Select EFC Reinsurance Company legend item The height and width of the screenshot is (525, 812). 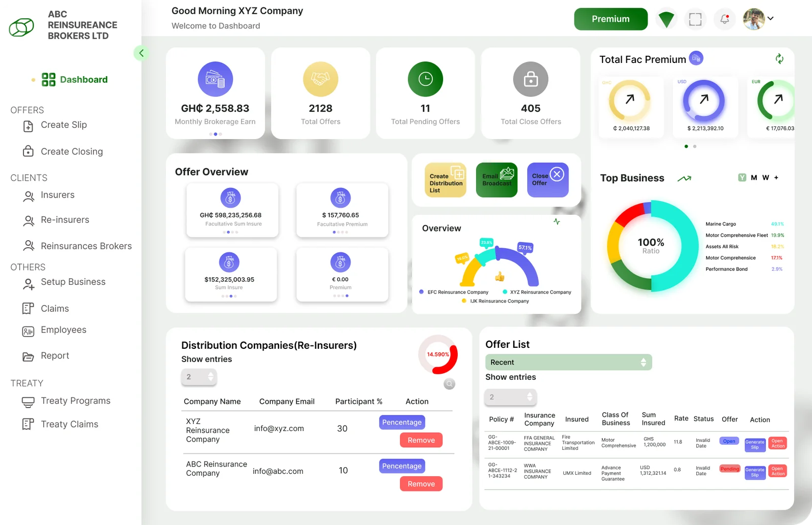(x=454, y=292)
